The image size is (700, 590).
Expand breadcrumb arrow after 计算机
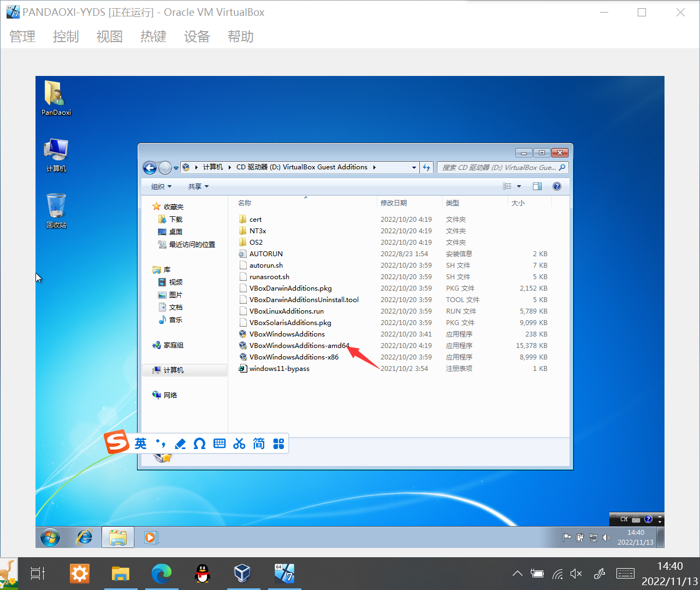(x=229, y=167)
